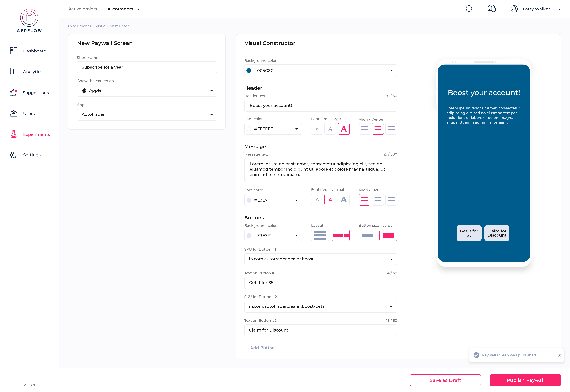Choose large message font size
The image size is (570, 392).
(343, 200)
